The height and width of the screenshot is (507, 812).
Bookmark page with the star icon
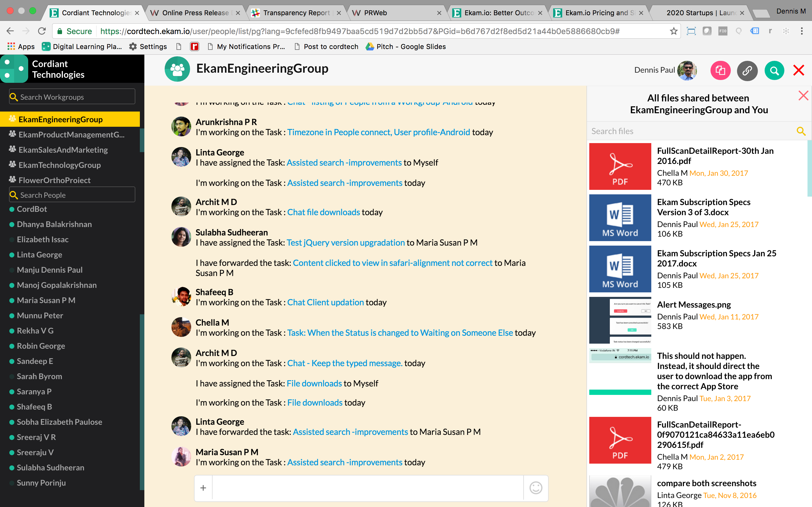[673, 31]
